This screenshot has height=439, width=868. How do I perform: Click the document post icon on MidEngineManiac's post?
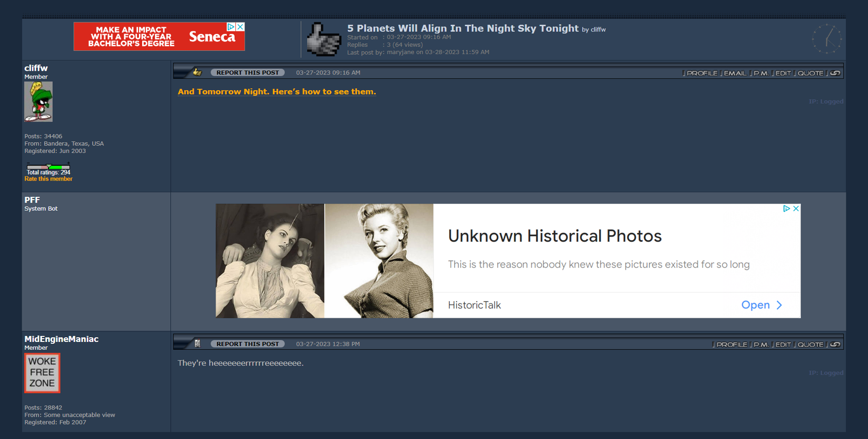point(198,343)
